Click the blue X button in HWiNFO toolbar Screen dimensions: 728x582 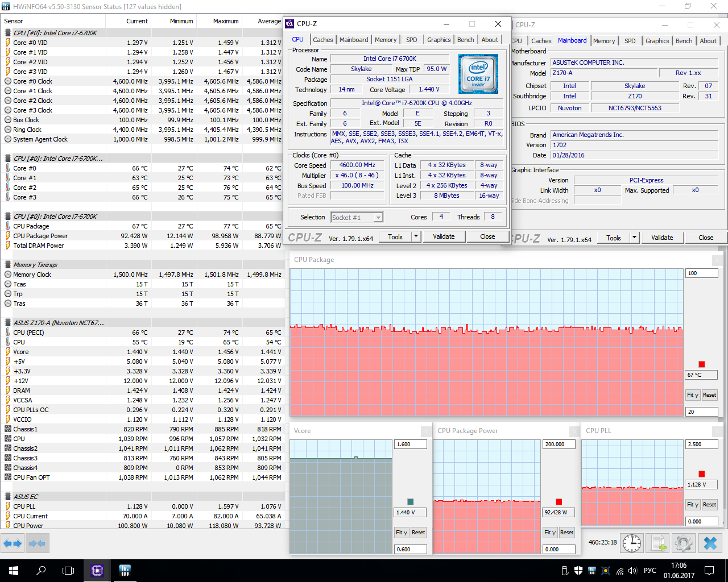tap(710, 543)
